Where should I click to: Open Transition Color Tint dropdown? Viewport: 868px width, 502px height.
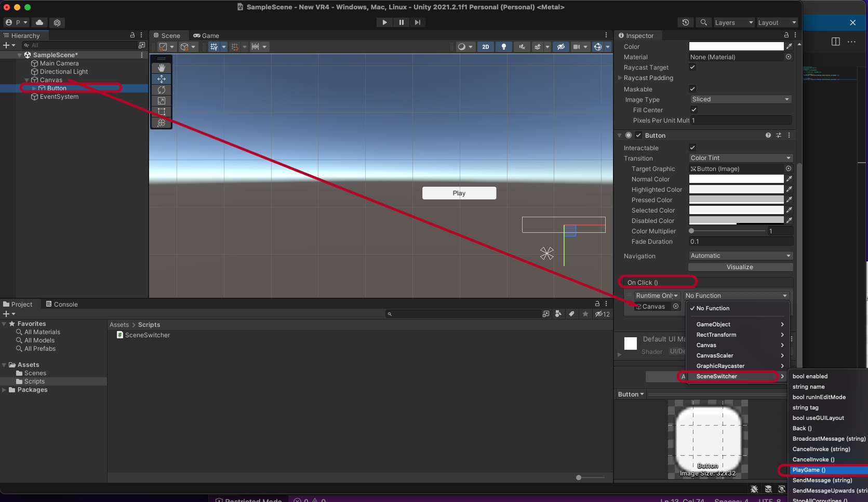coord(741,158)
